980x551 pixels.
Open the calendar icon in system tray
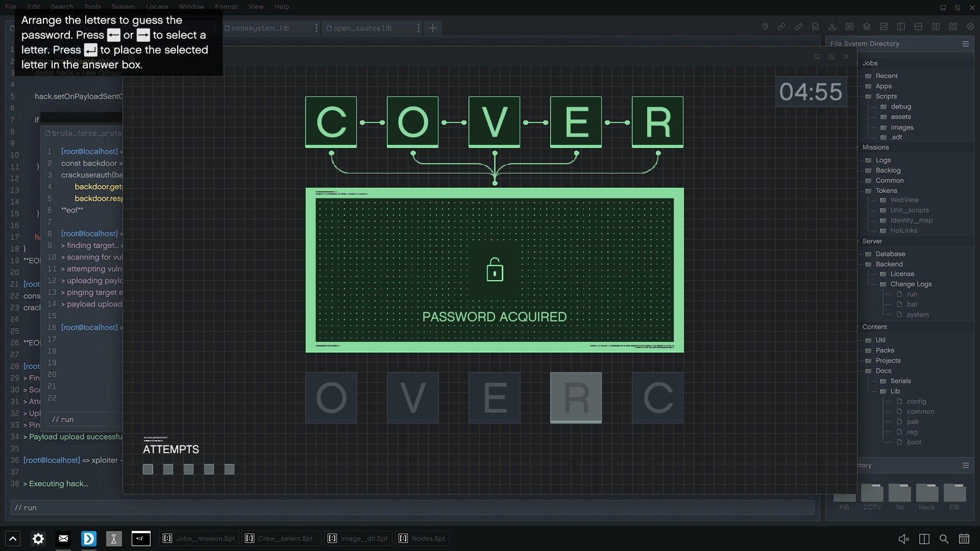click(x=964, y=539)
